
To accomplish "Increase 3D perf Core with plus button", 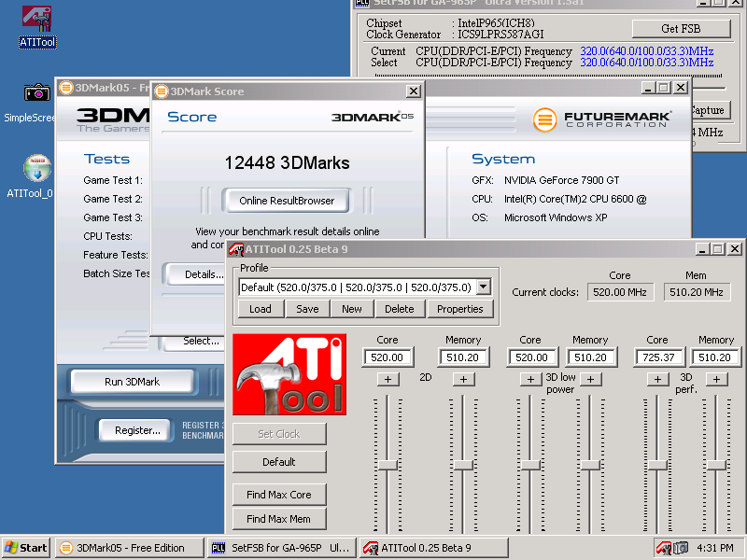I will [658, 379].
